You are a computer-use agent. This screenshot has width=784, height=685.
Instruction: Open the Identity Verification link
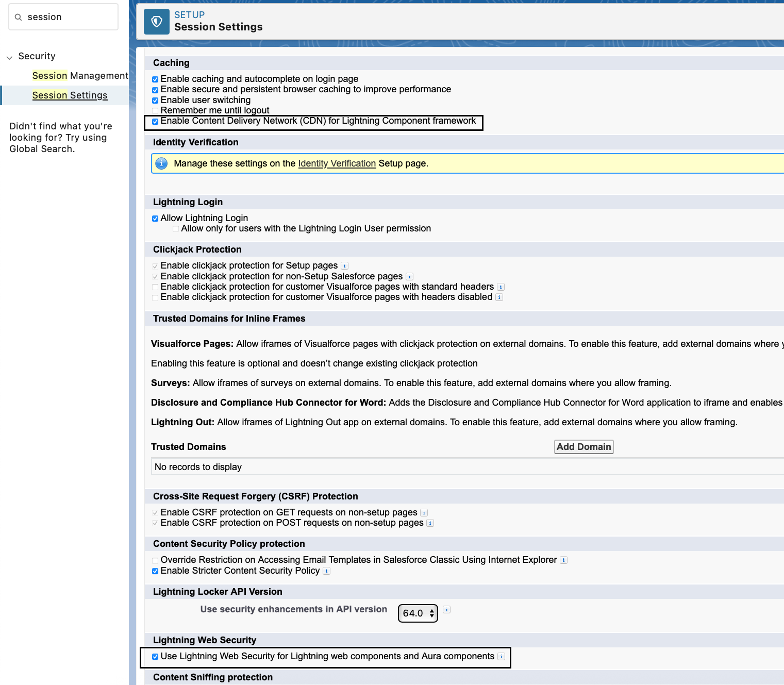(337, 163)
